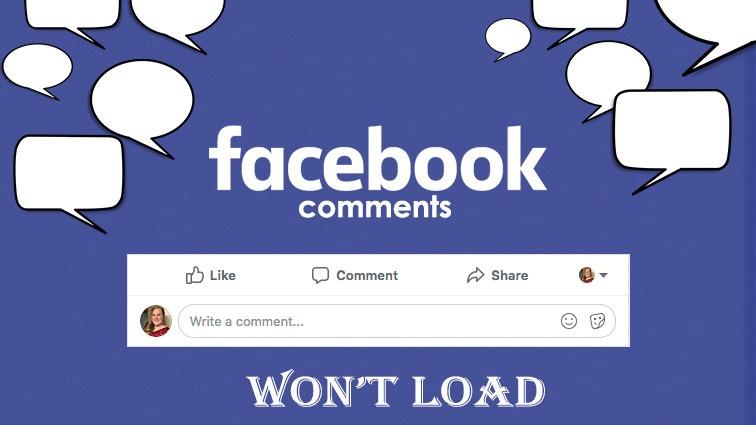Click the user avatar beside comment box
This screenshot has height=425, width=756.
point(156,321)
